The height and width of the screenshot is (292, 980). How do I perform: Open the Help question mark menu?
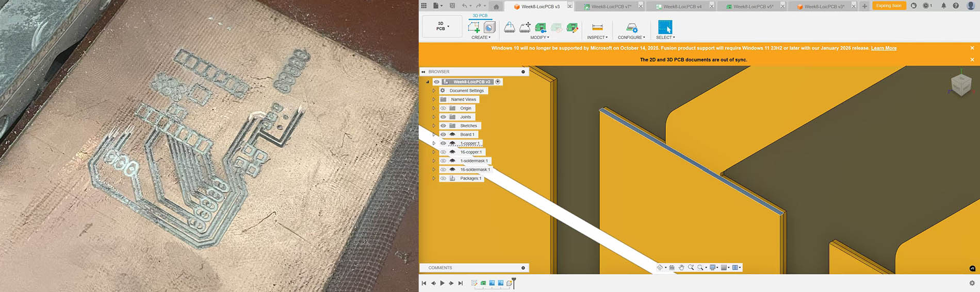tap(956, 6)
